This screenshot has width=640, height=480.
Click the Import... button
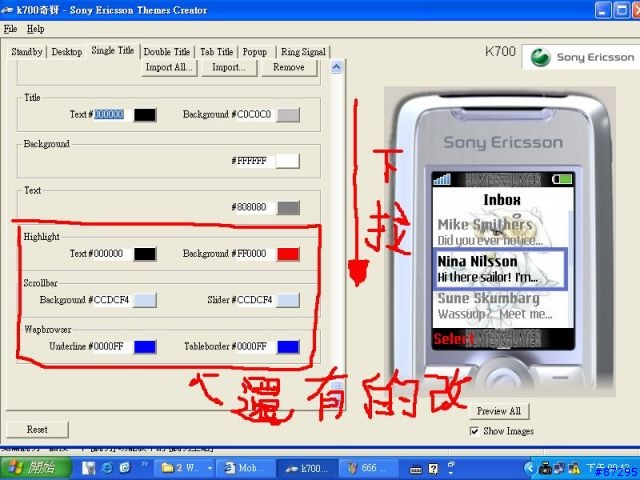click(229, 67)
